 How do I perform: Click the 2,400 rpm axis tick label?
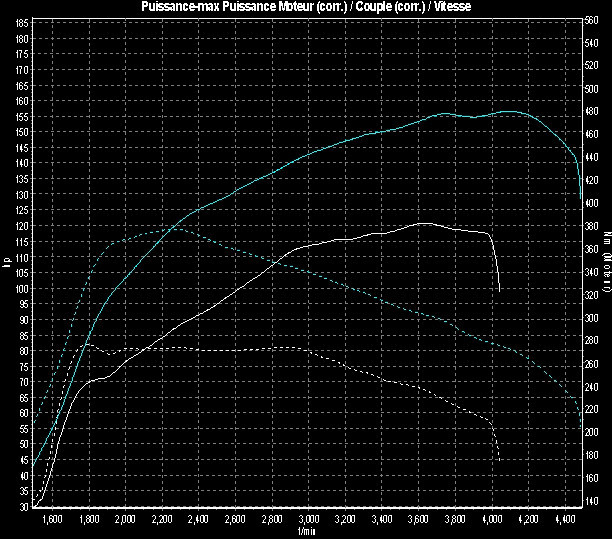pos(199,520)
